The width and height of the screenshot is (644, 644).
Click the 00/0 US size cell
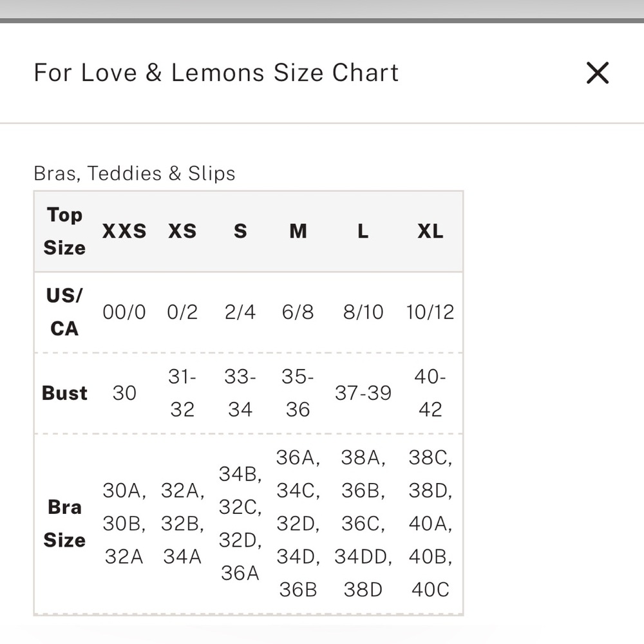pos(124,312)
